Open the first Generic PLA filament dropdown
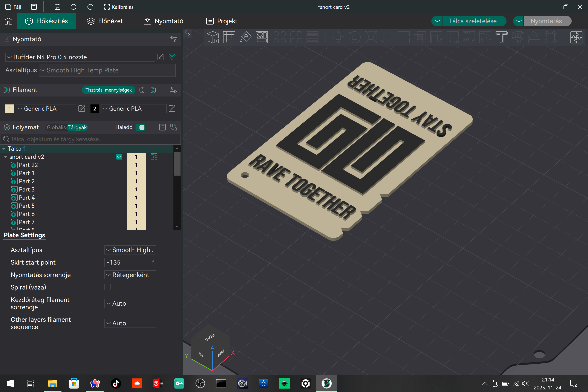The image size is (588, 392). [x=46, y=109]
